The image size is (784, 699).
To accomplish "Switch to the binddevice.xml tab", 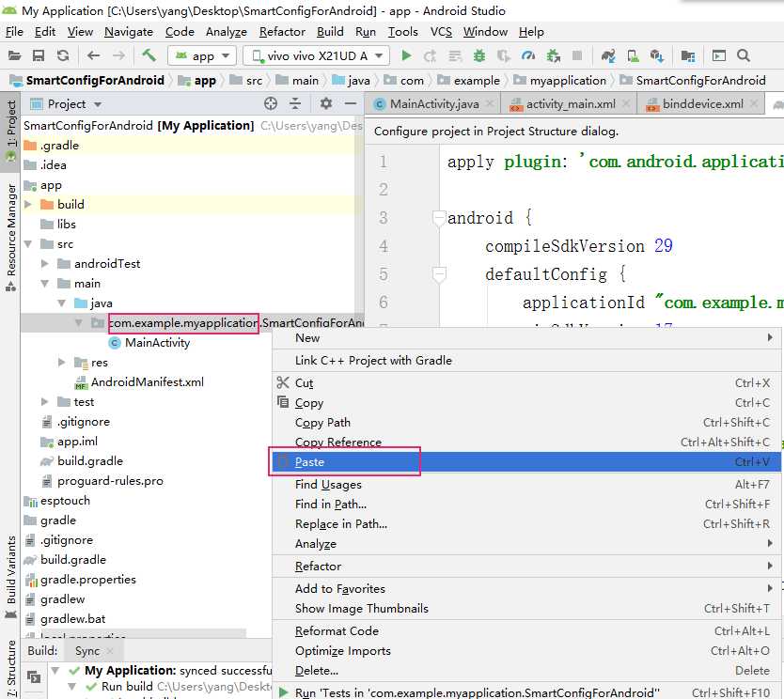I will tap(701, 104).
